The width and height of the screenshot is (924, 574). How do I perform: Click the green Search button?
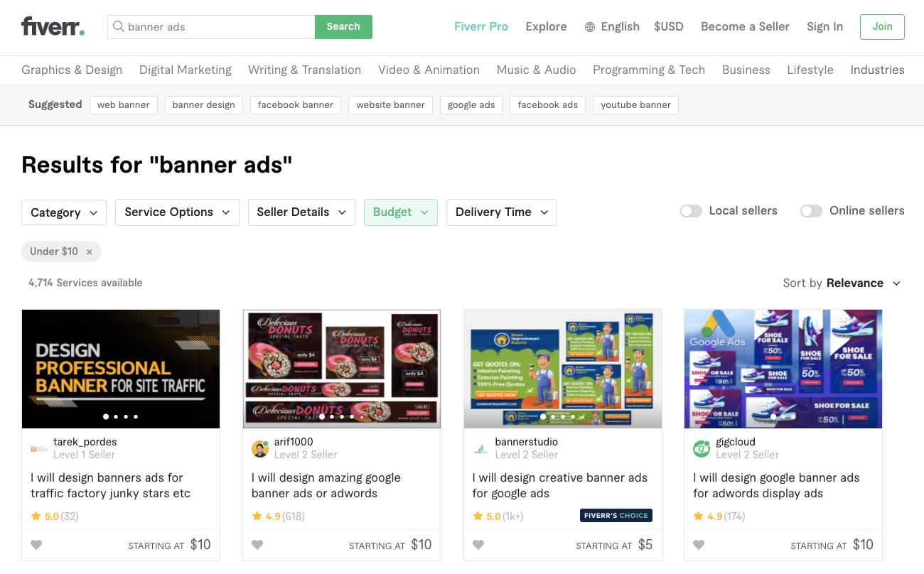click(343, 27)
